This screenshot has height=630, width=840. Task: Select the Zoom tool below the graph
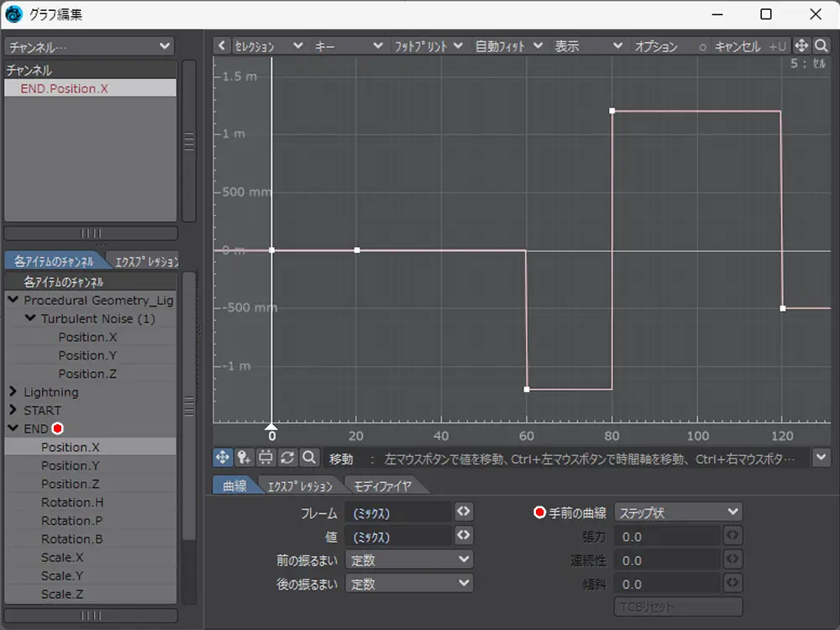click(309, 457)
